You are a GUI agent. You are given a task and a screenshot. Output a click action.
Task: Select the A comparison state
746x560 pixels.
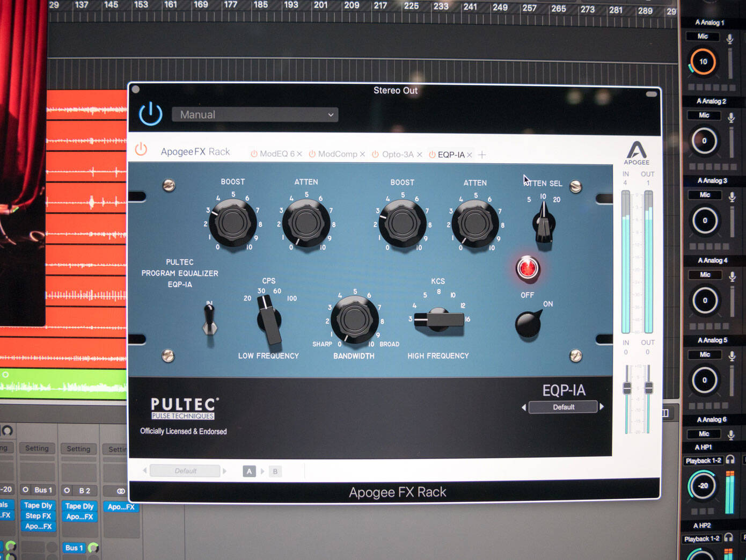coord(249,471)
